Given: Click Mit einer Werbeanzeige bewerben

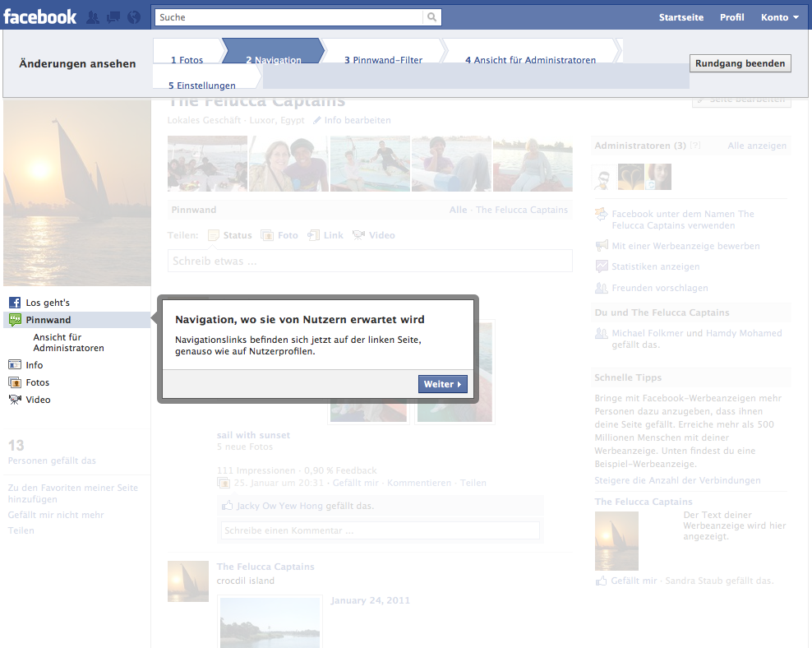Looking at the screenshot, I should click(685, 246).
